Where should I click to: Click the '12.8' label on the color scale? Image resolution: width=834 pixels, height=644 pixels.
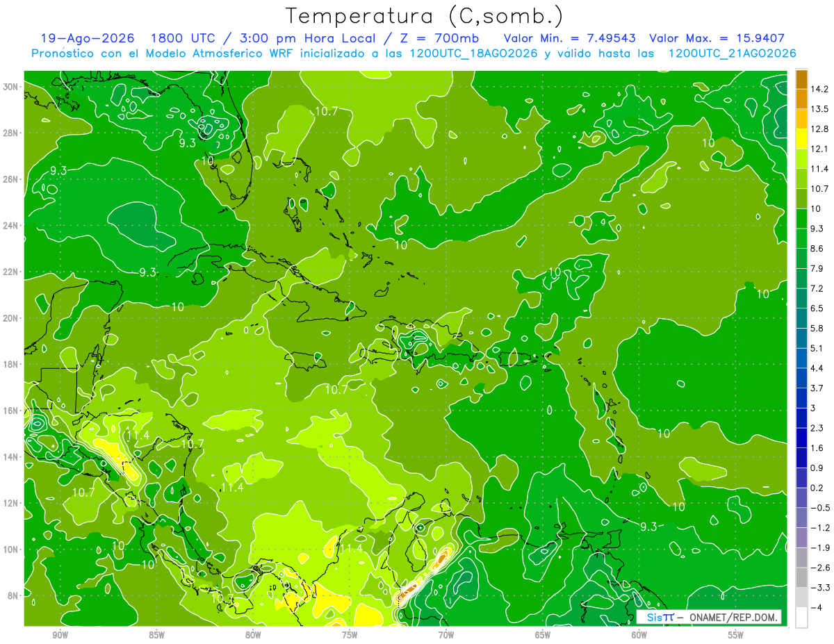819,129
